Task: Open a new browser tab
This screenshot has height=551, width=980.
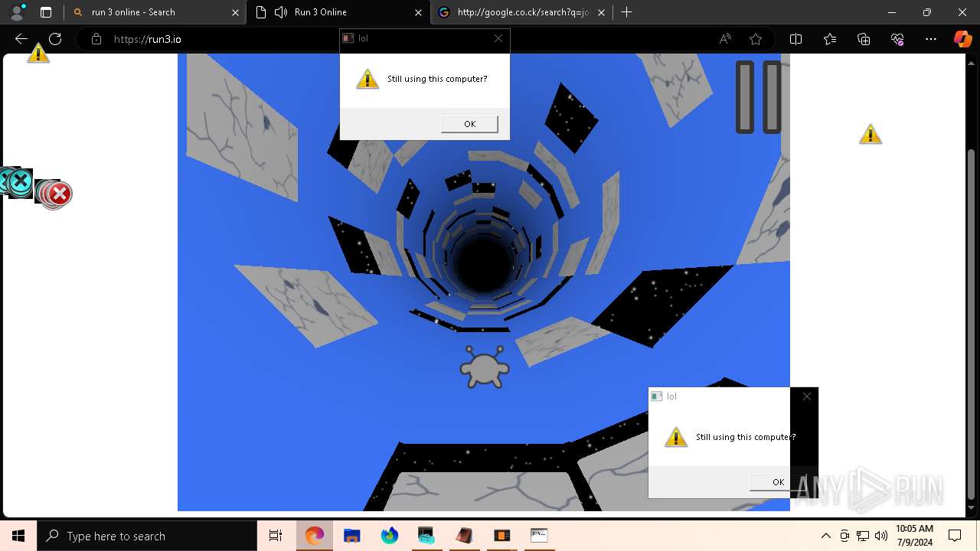Action: point(627,12)
